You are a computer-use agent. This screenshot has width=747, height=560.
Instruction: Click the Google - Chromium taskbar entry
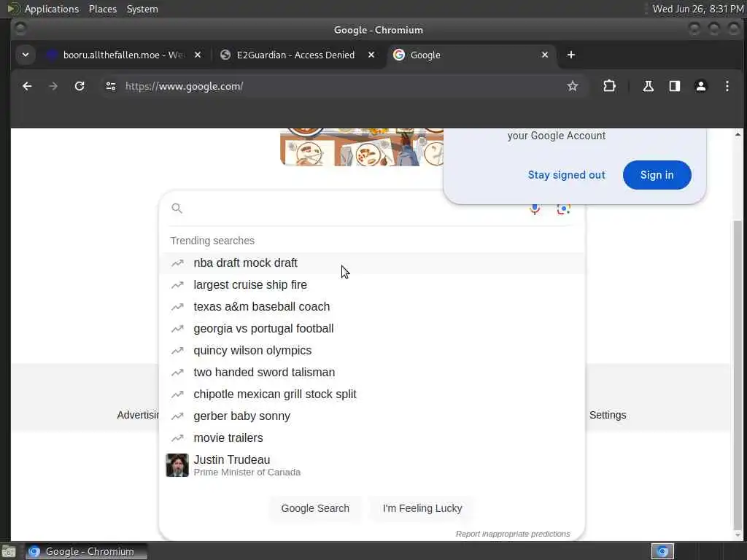pos(86,551)
